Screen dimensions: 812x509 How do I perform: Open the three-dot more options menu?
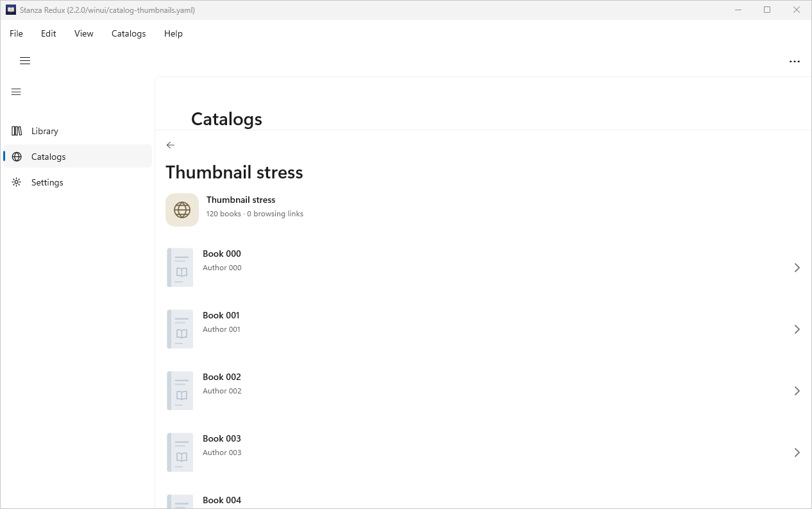pos(795,62)
